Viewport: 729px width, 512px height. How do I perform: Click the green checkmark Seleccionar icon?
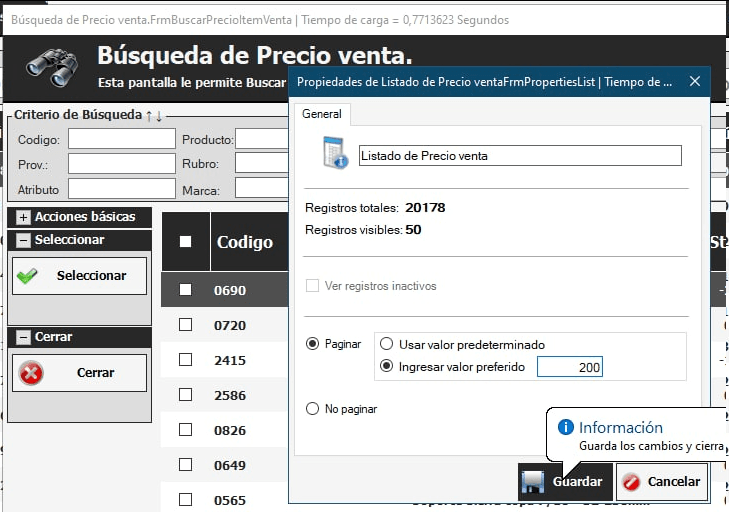pyautogui.click(x=28, y=276)
